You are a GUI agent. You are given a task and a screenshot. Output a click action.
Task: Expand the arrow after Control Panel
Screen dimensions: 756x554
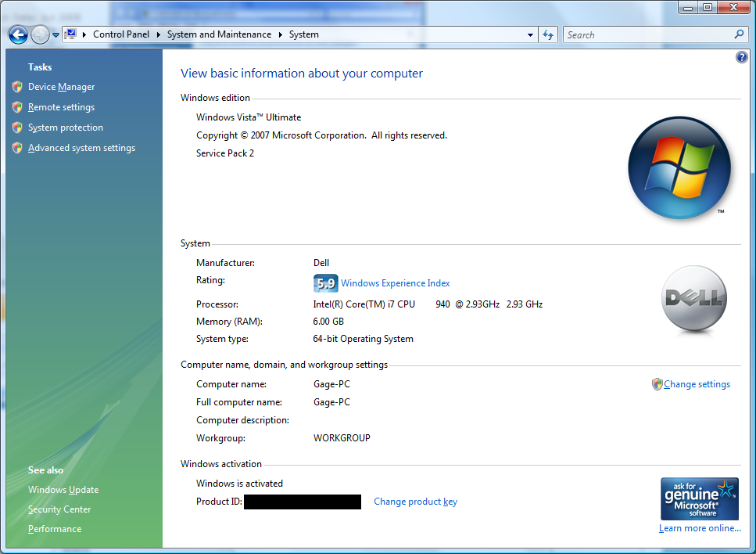158,34
